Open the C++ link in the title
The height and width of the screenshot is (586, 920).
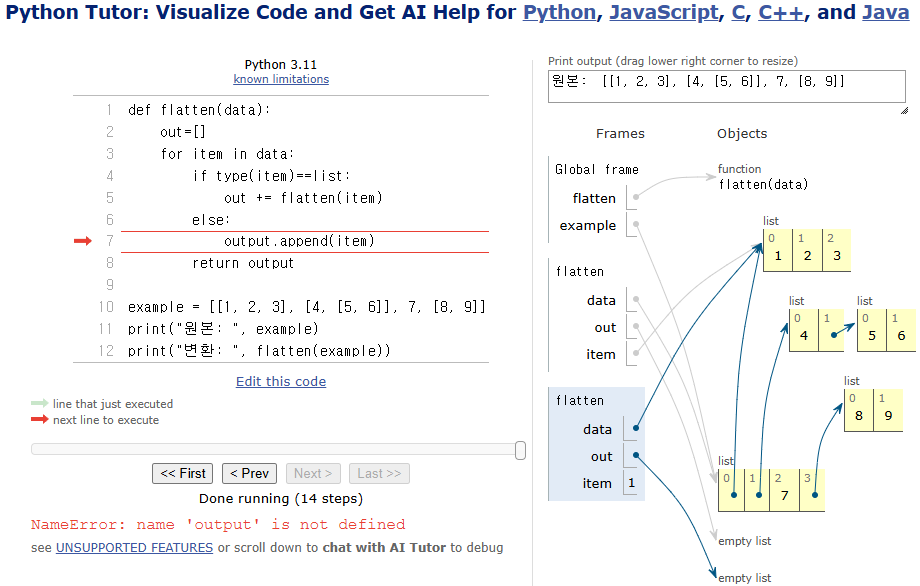pyautogui.click(x=780, y=12)
